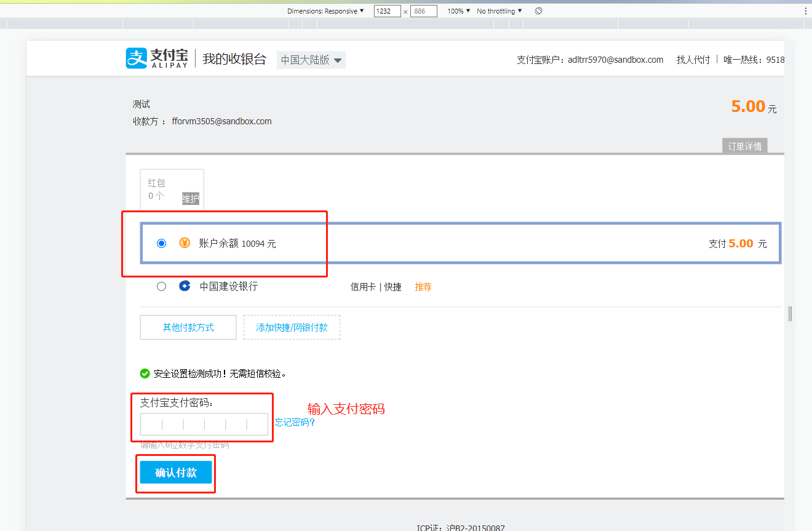This screenshot has height=531, width=812.
Task: Select 中国建设银行 radio button
Action: (161, 286)
